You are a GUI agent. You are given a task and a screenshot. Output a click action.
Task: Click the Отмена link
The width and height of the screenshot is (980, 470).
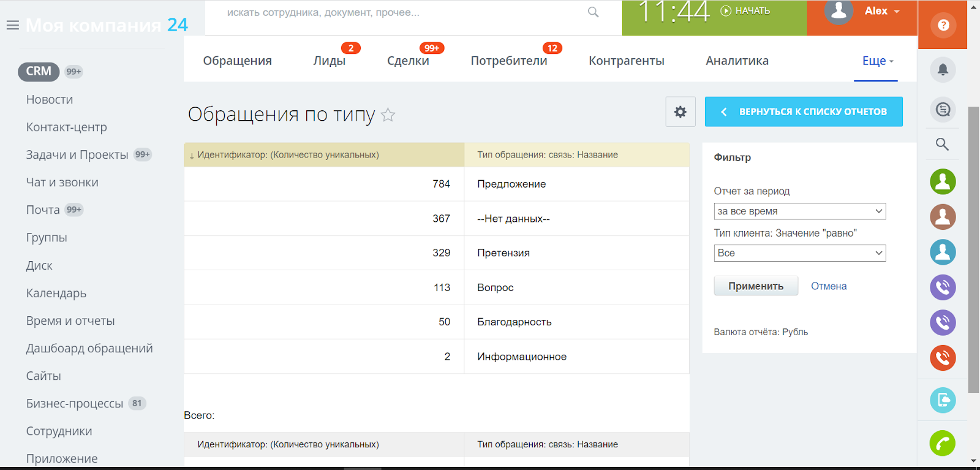[829, 286]
